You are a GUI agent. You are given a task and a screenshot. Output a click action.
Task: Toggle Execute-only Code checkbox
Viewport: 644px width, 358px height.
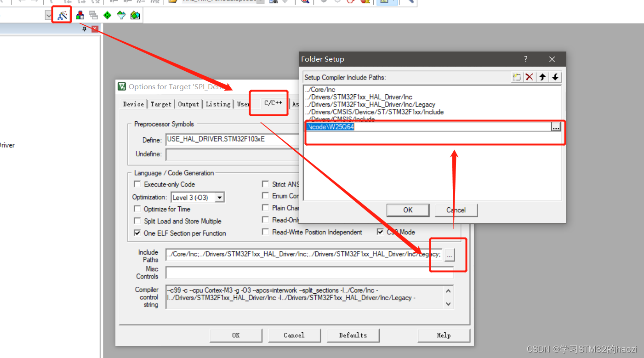click(137, 184)
